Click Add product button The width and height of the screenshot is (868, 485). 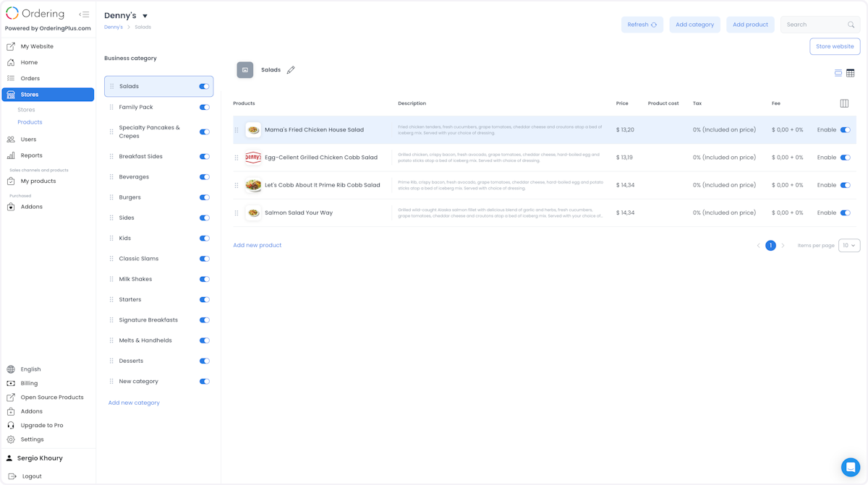coord(750,25)
